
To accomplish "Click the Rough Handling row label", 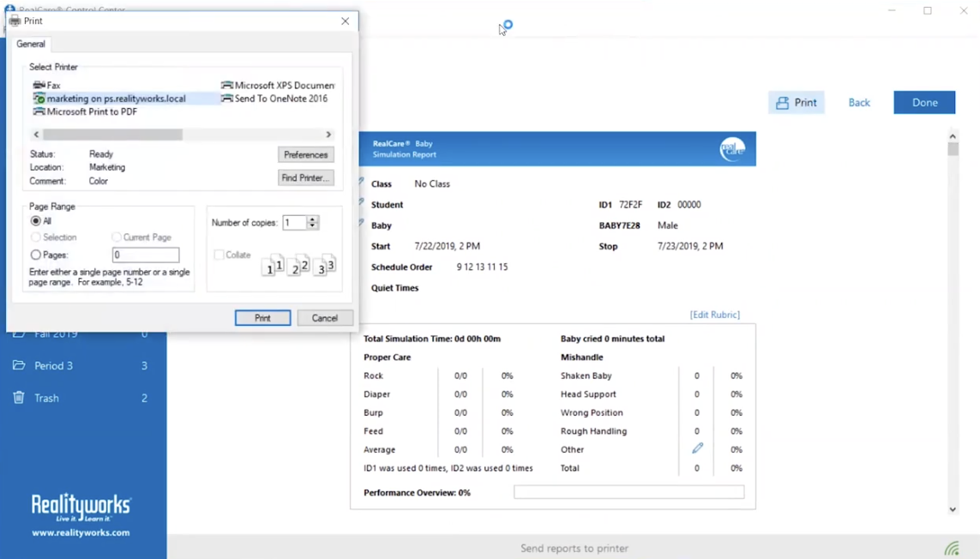I will coord(593,430).
